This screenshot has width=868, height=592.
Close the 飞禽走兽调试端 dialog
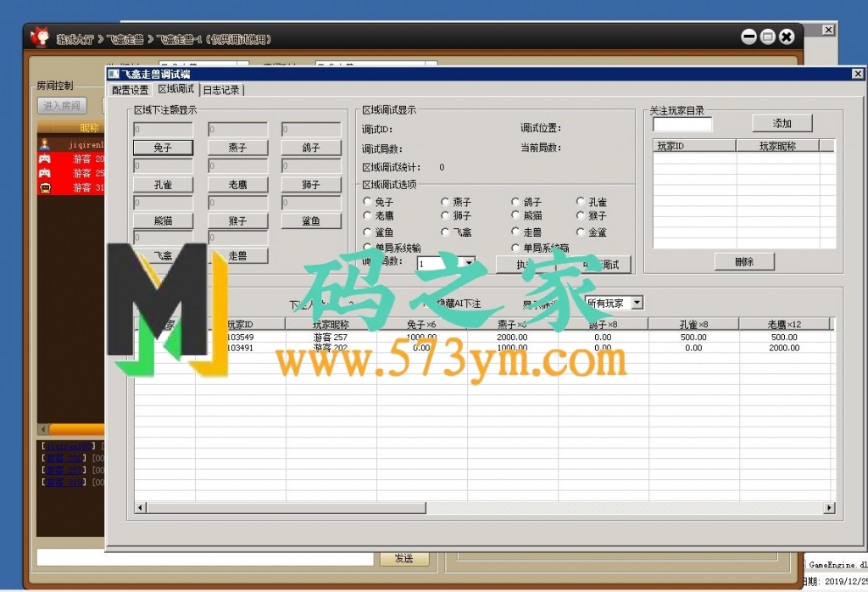point(858,74)
